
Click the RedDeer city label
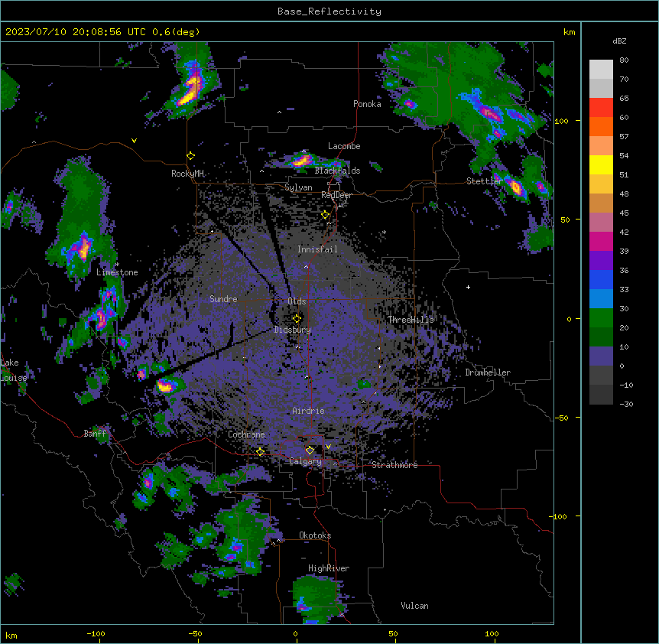click(336, 195)
